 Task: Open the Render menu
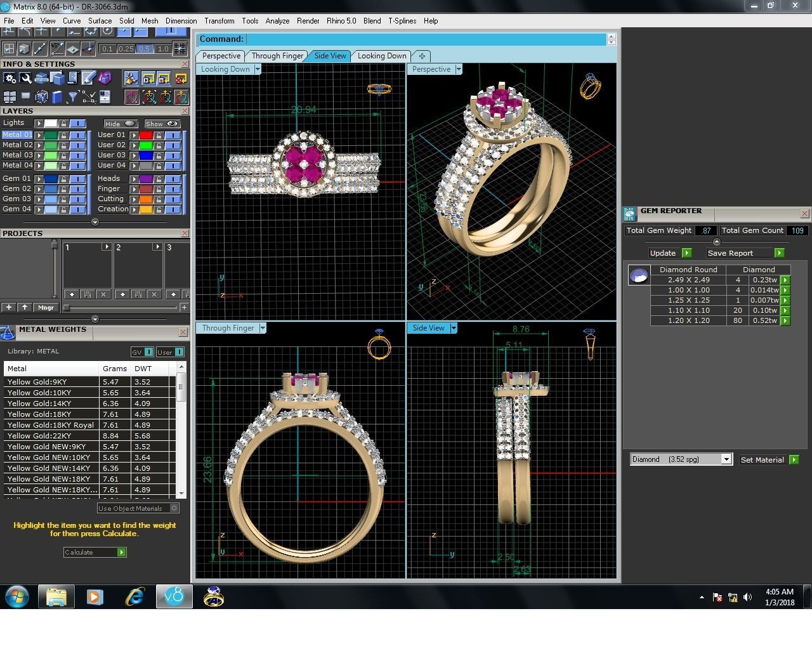pos(308,21)
